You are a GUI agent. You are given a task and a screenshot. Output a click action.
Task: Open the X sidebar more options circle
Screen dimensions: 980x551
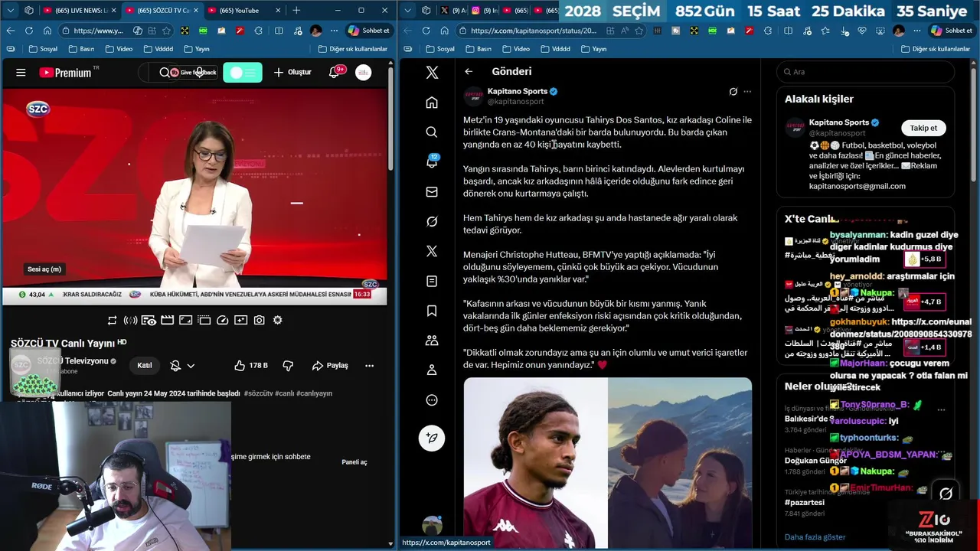432,400
